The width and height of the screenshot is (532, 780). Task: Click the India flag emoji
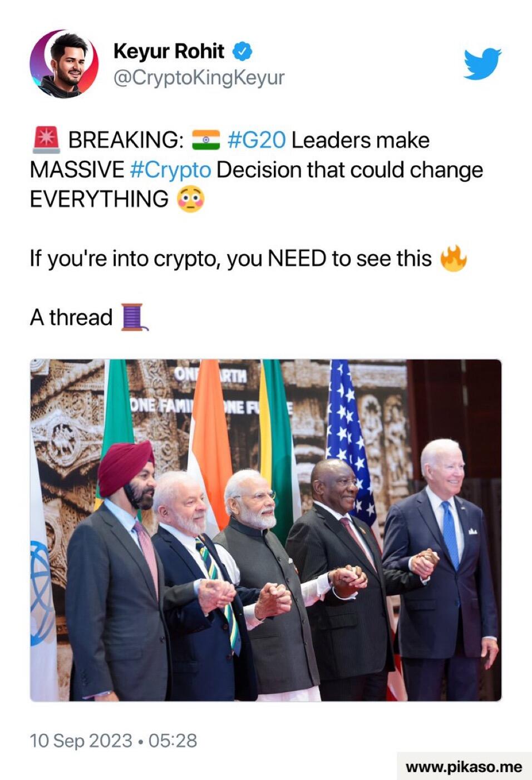click(x=206, y=140)
